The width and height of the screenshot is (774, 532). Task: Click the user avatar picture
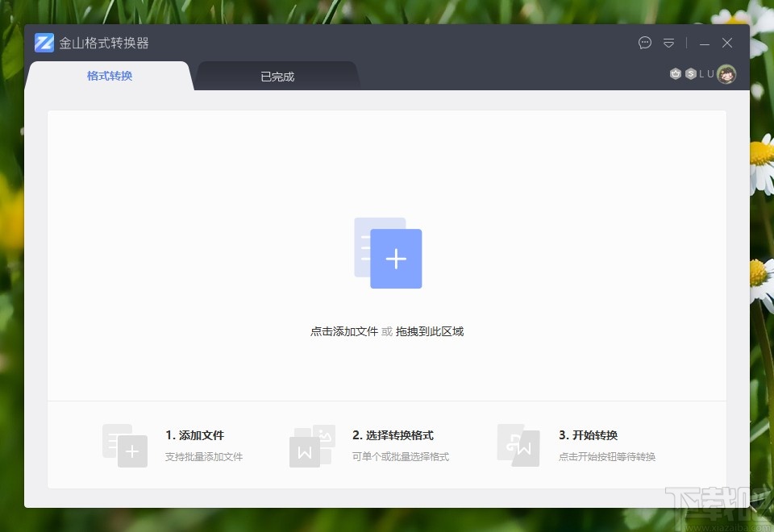(726, 73)
